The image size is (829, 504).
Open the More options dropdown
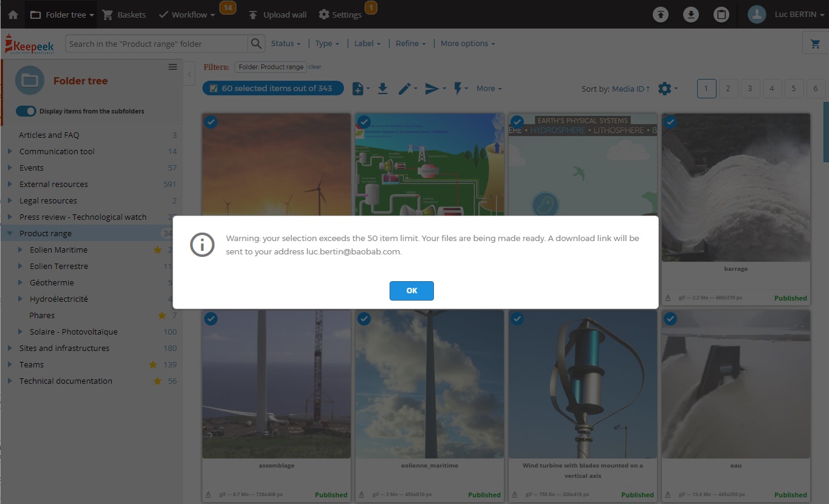click(467, 44)
